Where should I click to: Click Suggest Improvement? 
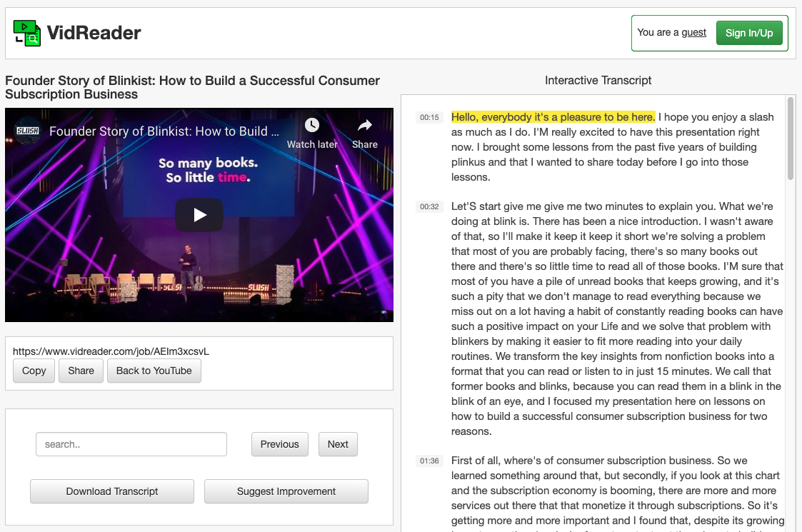(286, 491)
